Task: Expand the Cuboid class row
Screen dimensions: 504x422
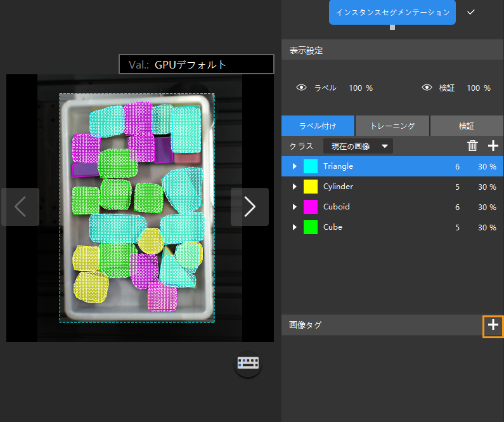Action: click(x=294, y=207)
